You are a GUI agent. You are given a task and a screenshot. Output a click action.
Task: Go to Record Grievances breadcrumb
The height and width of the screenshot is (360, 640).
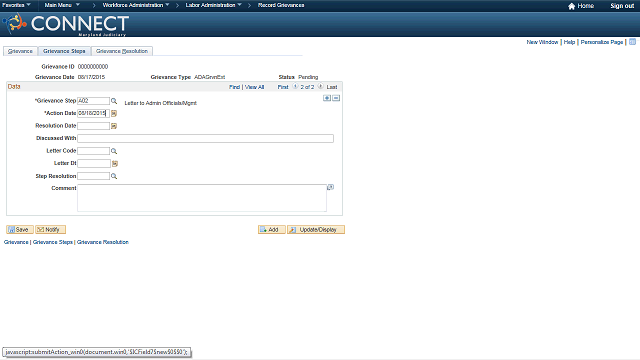coord(281,5)
